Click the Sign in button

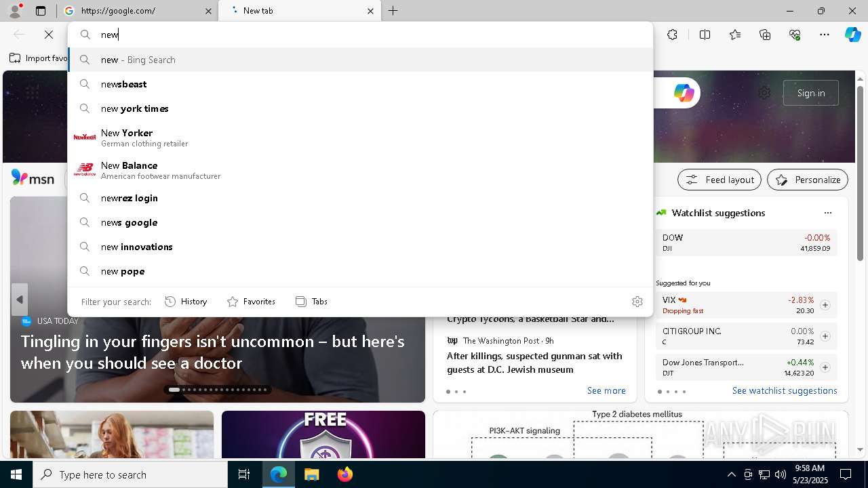coord(811,93)
